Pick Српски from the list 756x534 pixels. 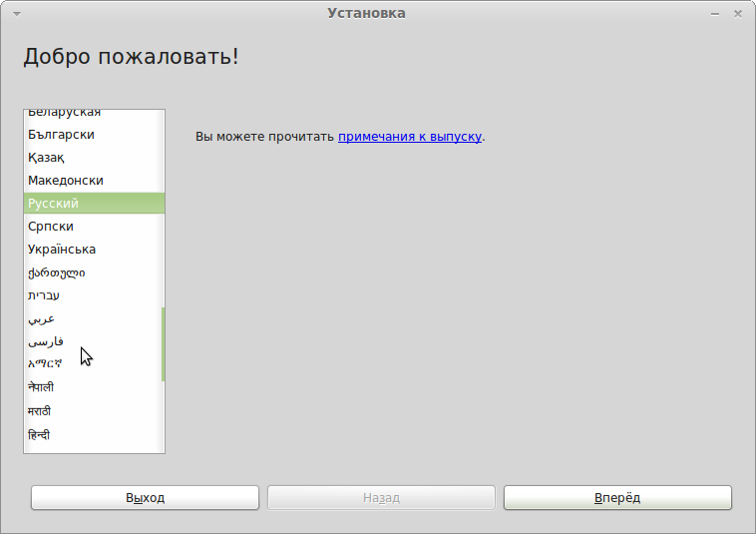[94, 227]
